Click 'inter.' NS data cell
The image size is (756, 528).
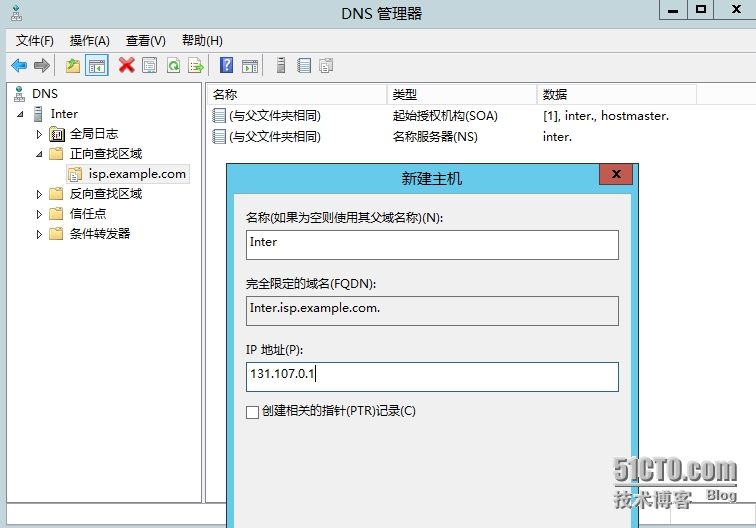tap(557, 136)
